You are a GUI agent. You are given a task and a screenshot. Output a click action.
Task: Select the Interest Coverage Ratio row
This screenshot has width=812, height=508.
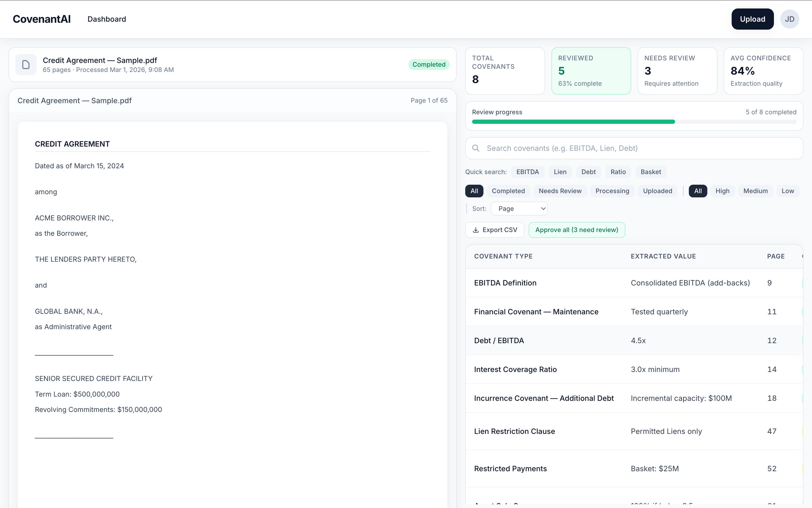pyautogui.click(x=634, y=370)
